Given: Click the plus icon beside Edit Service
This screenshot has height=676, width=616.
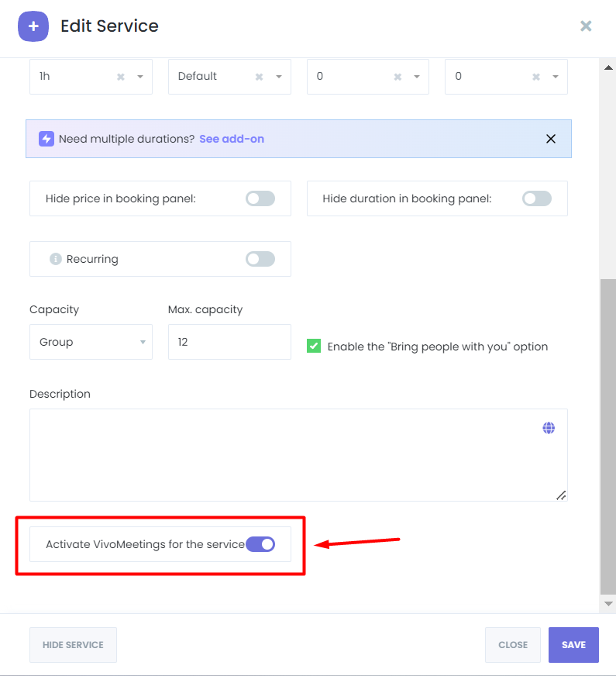Looking at the screenshot, I should pyautogui.click(x=33, y=26).
